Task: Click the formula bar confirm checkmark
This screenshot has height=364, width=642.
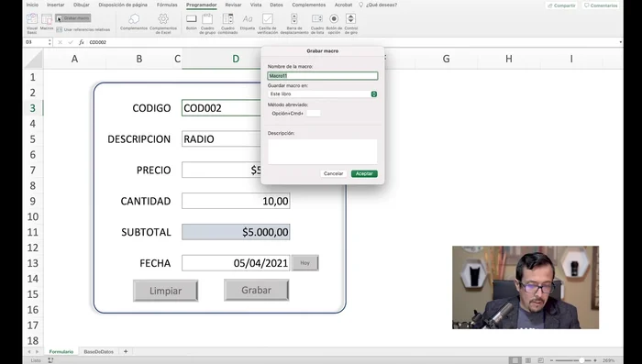Action: pyautogui.click(x=71, y=42)
